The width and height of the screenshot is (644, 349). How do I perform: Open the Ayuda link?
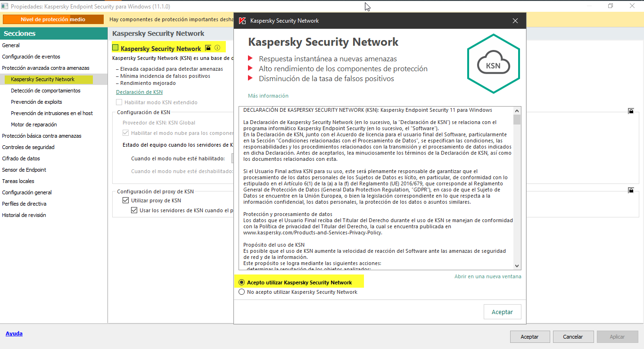[x=14, y=333]
